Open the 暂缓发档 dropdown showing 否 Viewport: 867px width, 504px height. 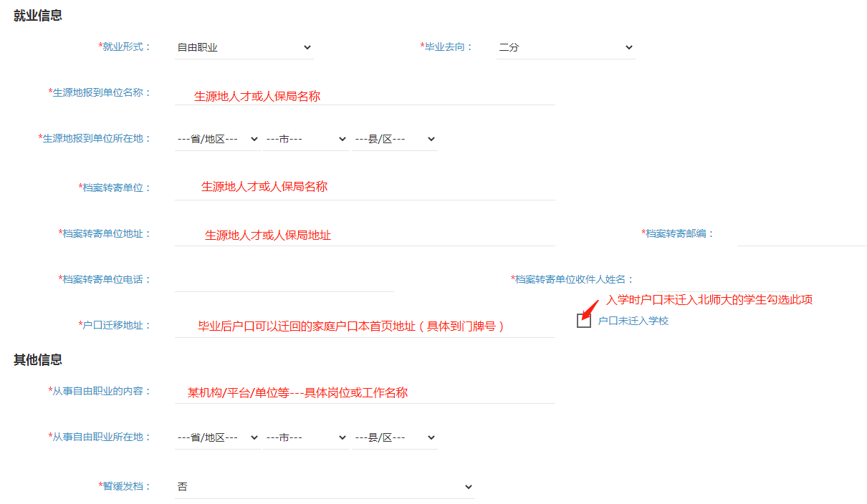point(324,487)
